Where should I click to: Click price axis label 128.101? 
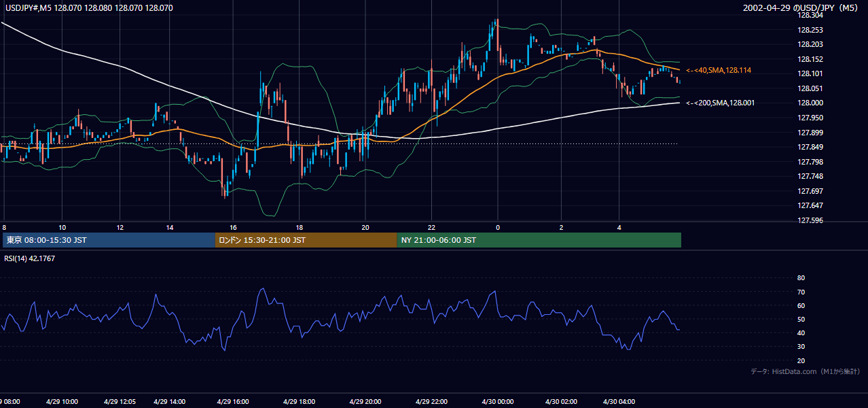click(x=811, y=74)
